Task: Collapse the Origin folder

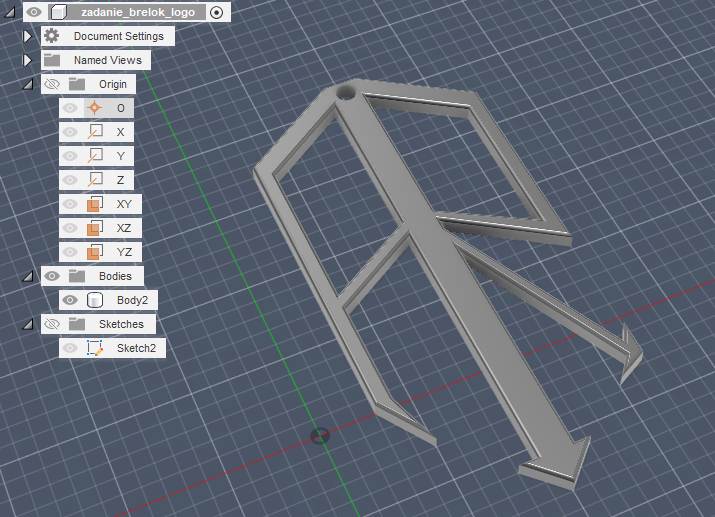Action: coord(28,84)
